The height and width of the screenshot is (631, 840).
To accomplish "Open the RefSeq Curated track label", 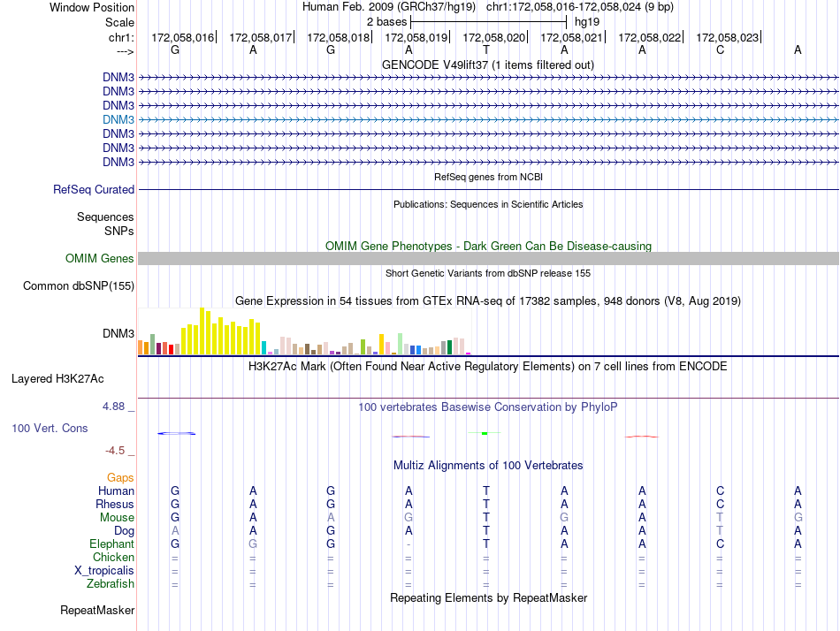I will tap(94, 189).
